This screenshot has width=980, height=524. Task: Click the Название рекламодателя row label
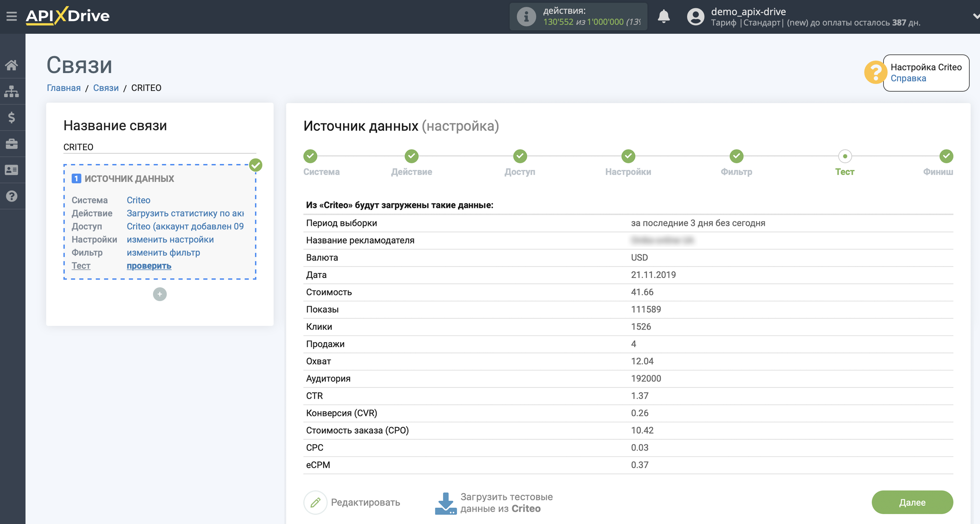360,240
